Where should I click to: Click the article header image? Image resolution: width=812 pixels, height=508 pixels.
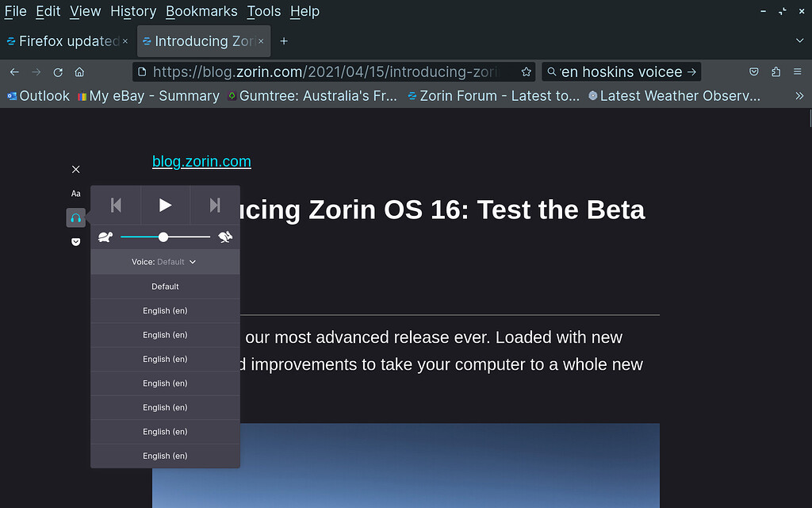406,465
